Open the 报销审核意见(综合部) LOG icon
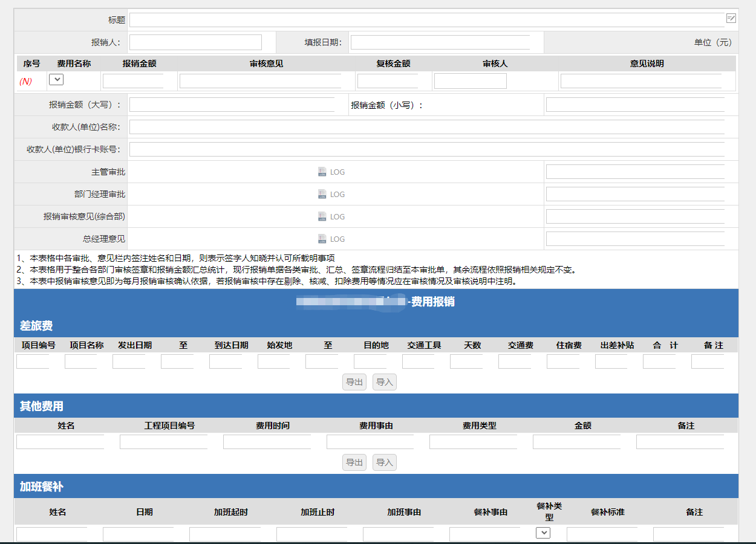This screenshot has width=756, height=544. point(322,216)
